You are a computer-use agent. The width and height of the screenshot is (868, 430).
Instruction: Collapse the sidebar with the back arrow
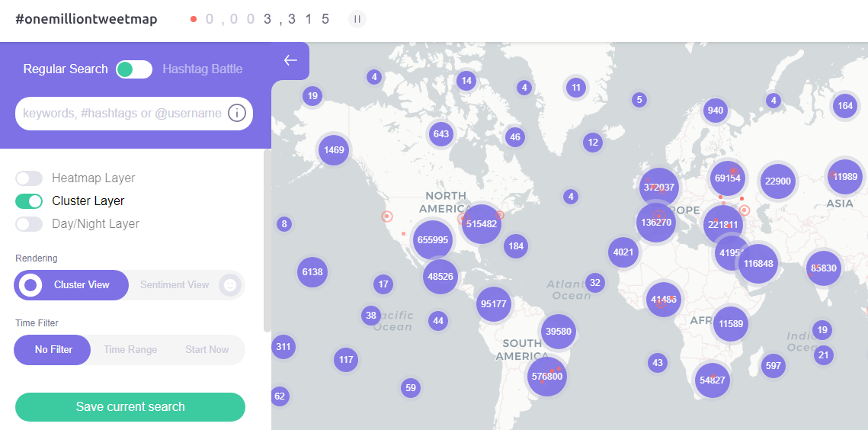coord(290,60)
